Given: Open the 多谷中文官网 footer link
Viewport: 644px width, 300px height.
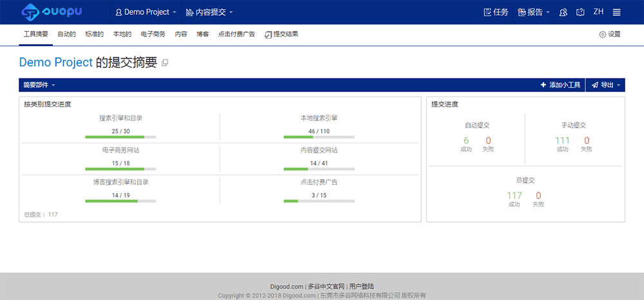Looking at the screenshot, I should click(326, 286).
